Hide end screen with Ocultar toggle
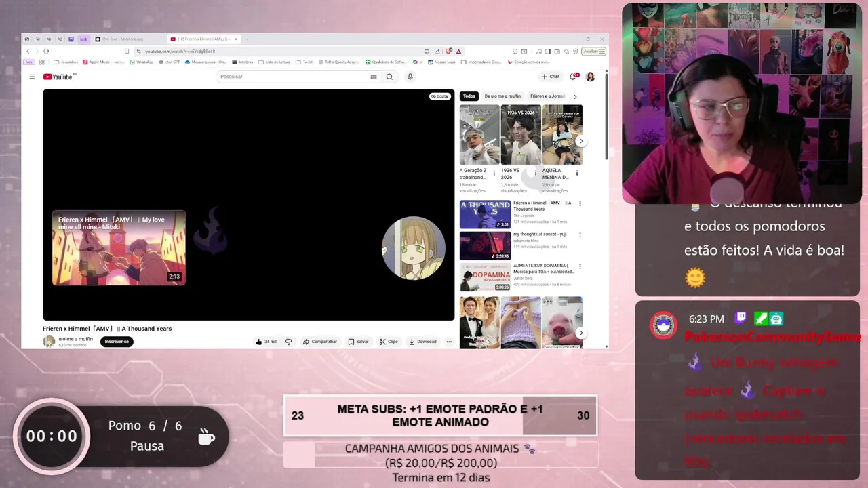This screenshot has height=488, width=868. (440, 96)
